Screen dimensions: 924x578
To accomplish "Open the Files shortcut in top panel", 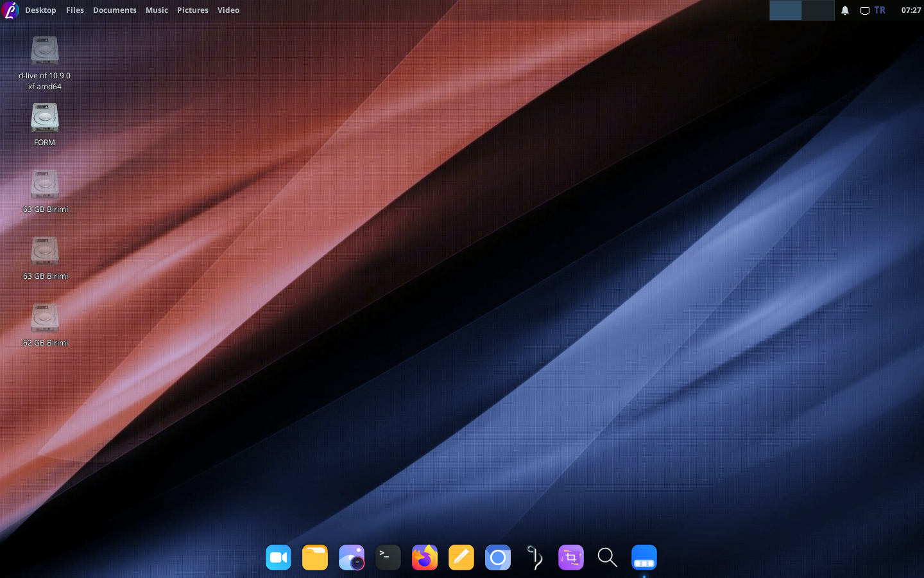I will pyautogui.click(x=75, y=10).
